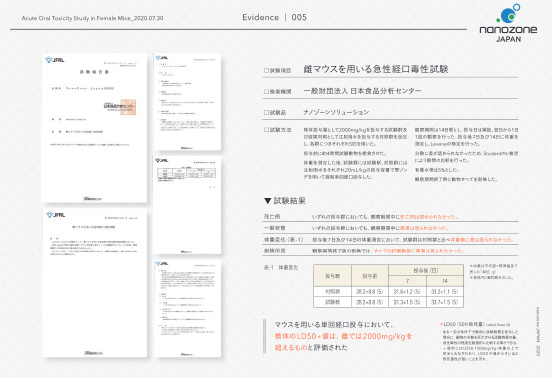
Task: Click the 死亡例 result row label
Action: click(x=272, y=217)
